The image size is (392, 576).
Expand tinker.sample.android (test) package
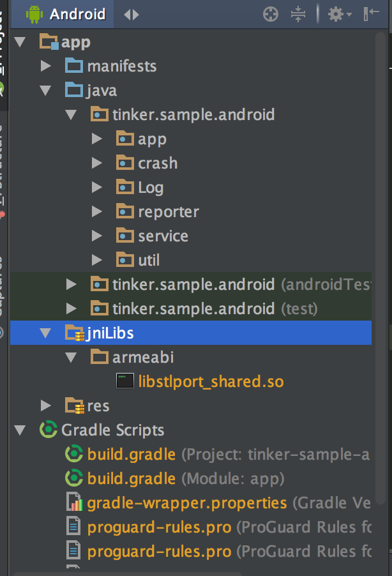(72, 308)
